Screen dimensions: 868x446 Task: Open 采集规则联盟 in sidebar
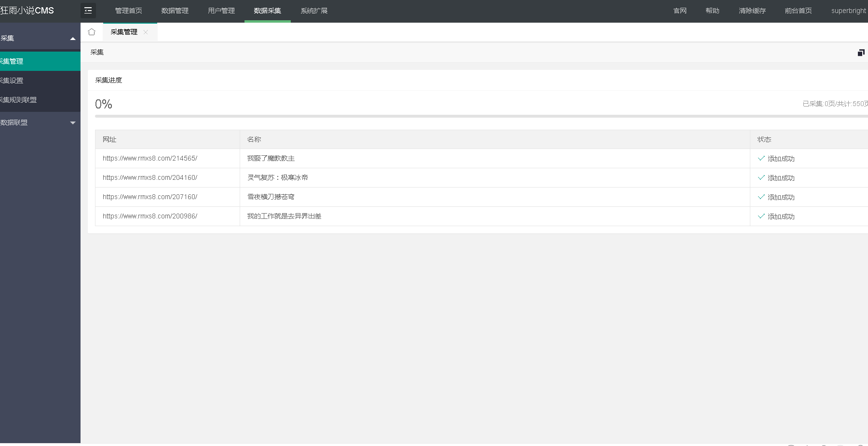pyautogui.click(x=18, y=100)
